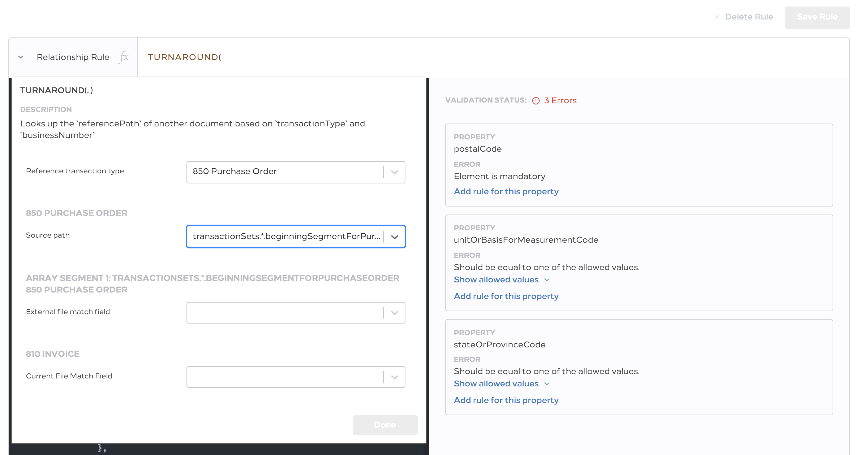
Task: Open the Current File Match Field dropdown
Action: (x=296, y=377)
